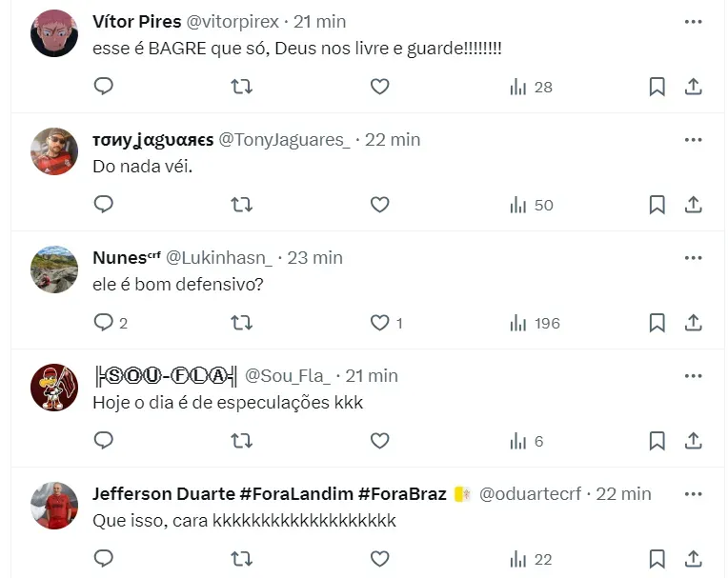Open the Sou_Fla_ profile picture
The image size is (728, 578).
click(x=54, y=388)
